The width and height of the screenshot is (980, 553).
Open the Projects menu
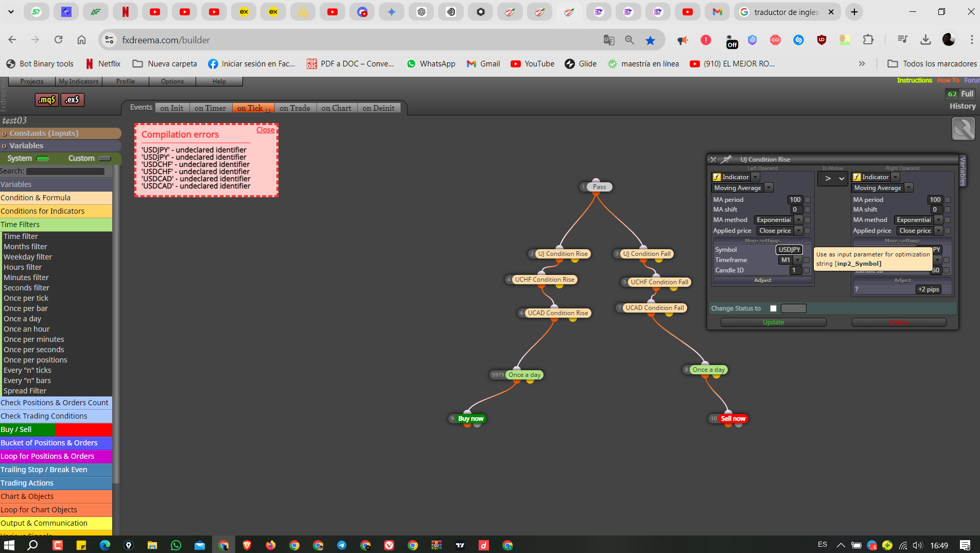tap(32, 81)
